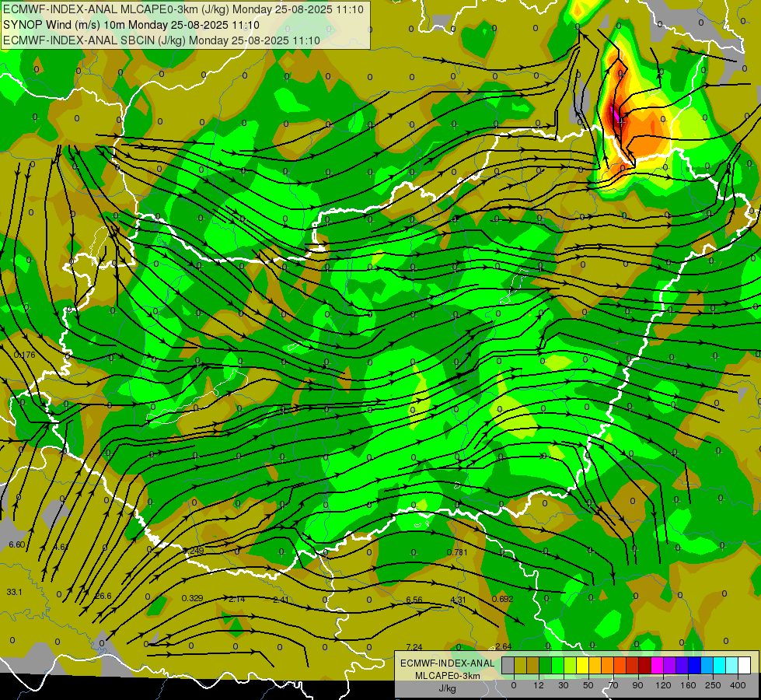The image size is (761, 700).
Task: Click the gray swatch in the MLCAPE legend
Action: 508,666
